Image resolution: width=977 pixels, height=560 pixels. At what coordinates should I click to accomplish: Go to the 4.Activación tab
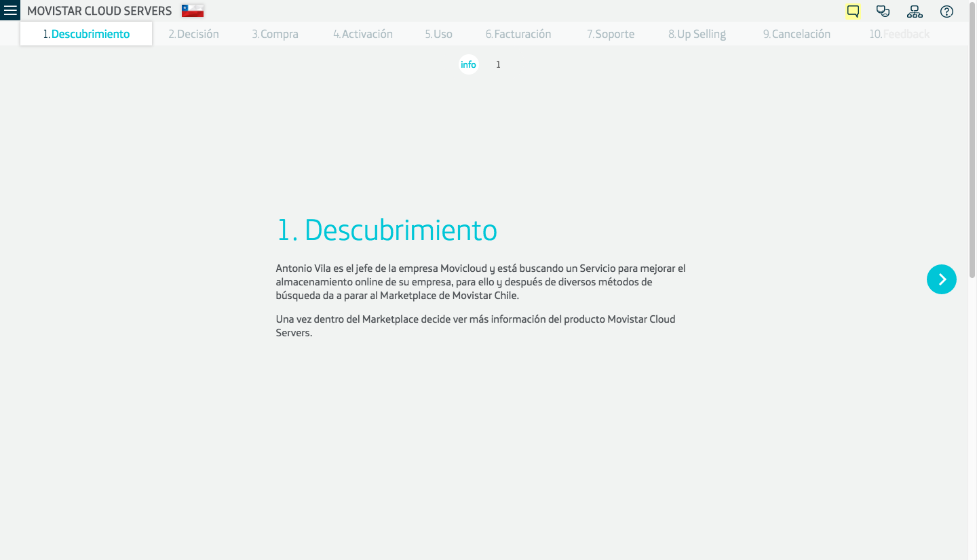(x=363, y=34)
